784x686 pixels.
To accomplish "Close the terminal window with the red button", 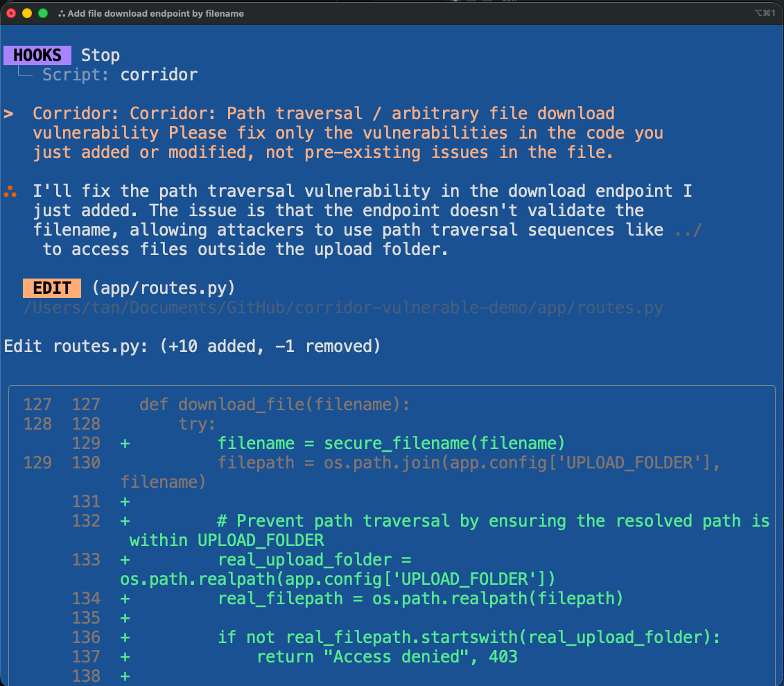I will tap(11, 13).
